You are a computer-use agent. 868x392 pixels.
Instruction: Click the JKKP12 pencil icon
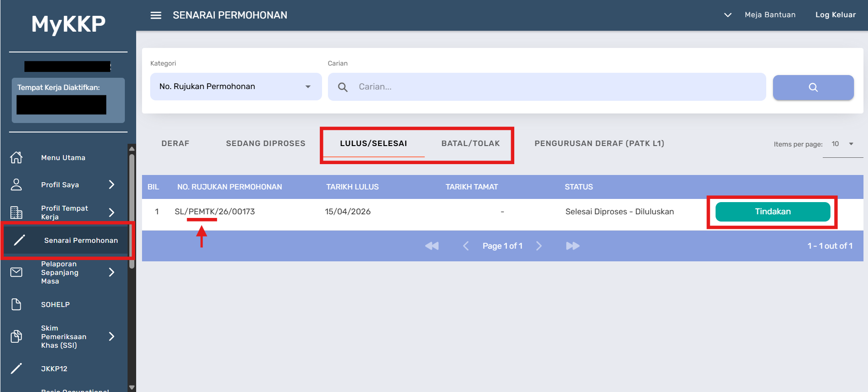pyautogui.click(x=16, y=368)
